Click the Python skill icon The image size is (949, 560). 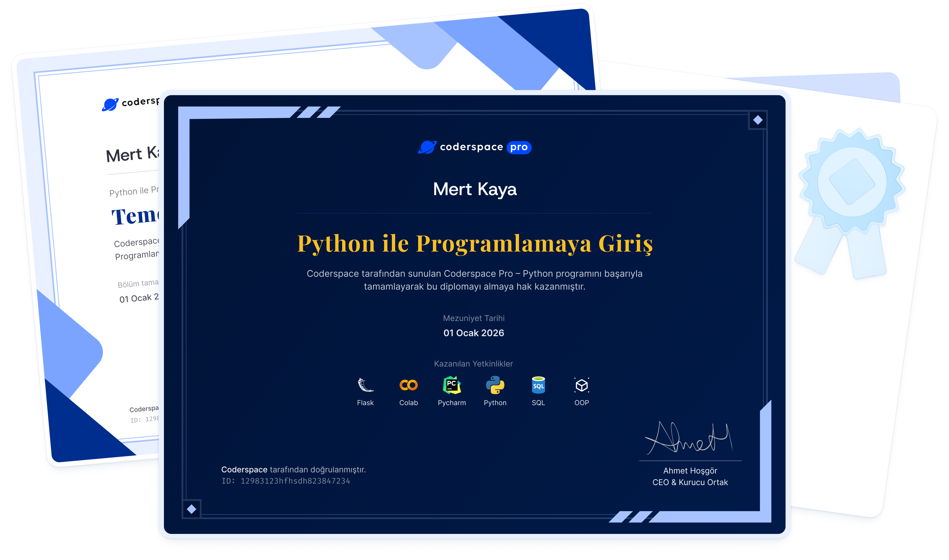[495, 384]
